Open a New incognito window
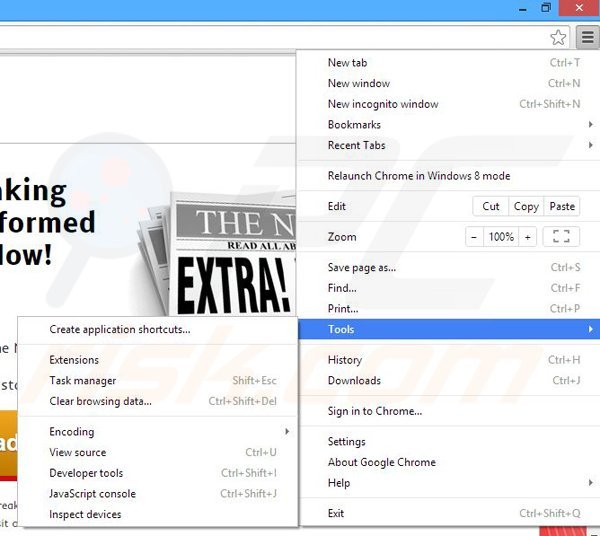The width and height of the screenshot is (600, 536). [449, 104]
